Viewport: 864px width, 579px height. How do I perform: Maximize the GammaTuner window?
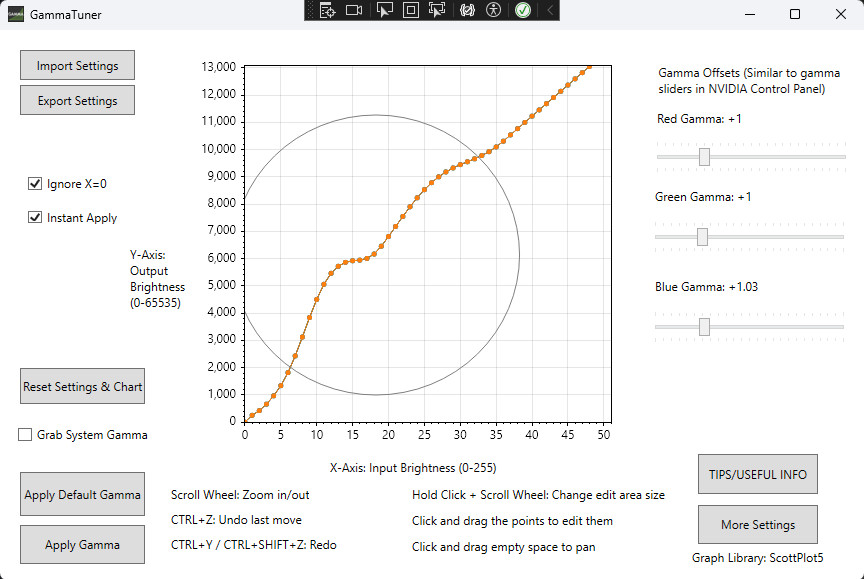(795, 14)
